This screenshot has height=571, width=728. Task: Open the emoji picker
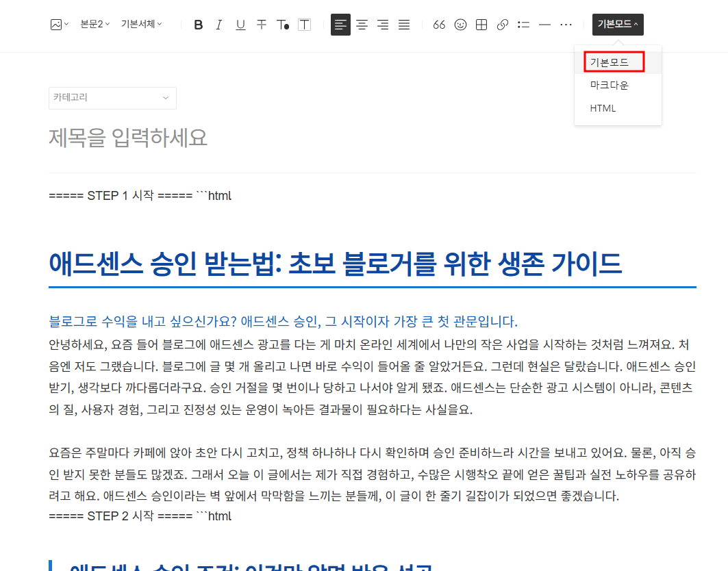[461, 25]
